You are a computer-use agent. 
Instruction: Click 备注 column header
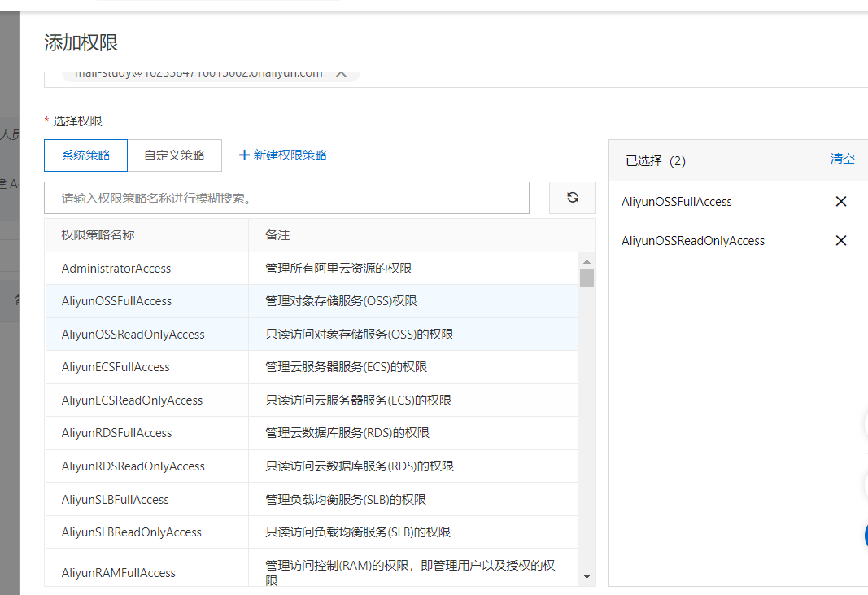pyautogui.click(x=277, y=235)
